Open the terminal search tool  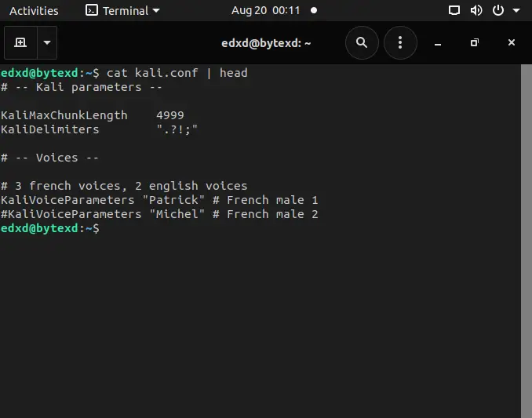point(362,42)
